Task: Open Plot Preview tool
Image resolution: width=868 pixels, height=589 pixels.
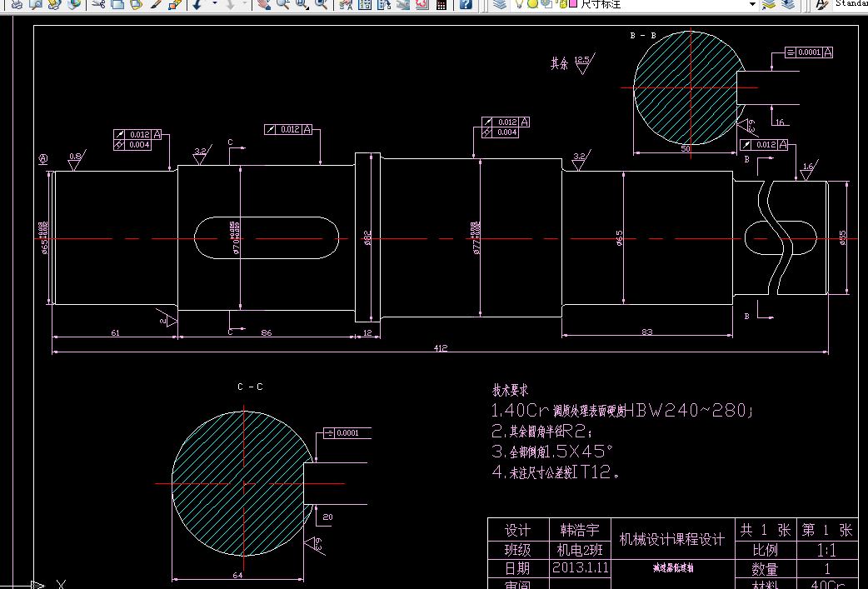Action: [x=36, y=4]
